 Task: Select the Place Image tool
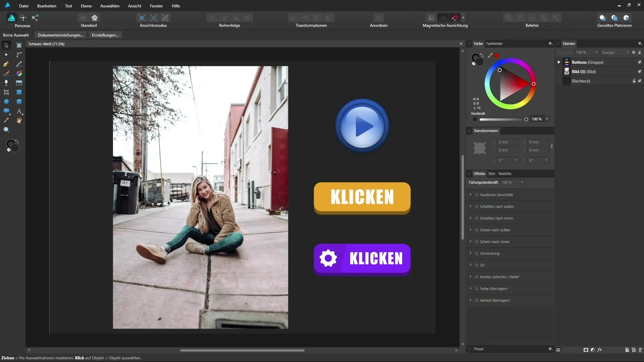[x=19, y=83]
